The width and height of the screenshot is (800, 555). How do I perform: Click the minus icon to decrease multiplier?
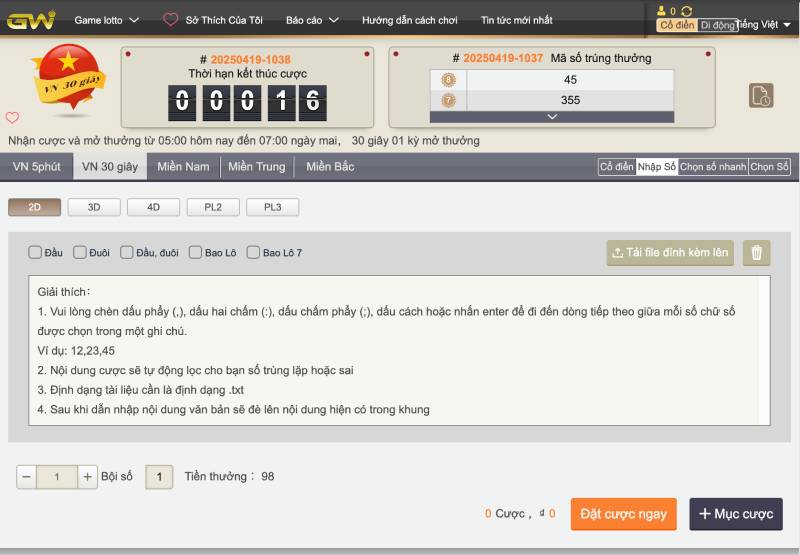click(x=26, y=477)
